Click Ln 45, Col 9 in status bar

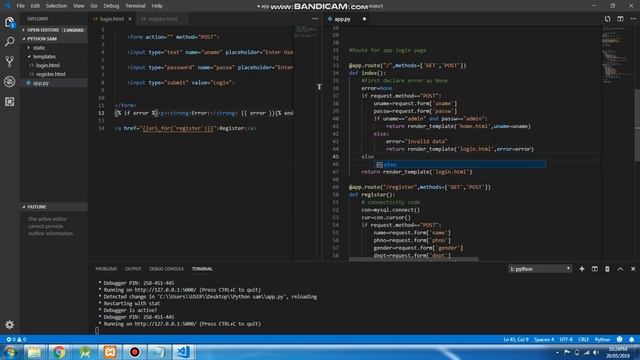click(x=516, y=339)
